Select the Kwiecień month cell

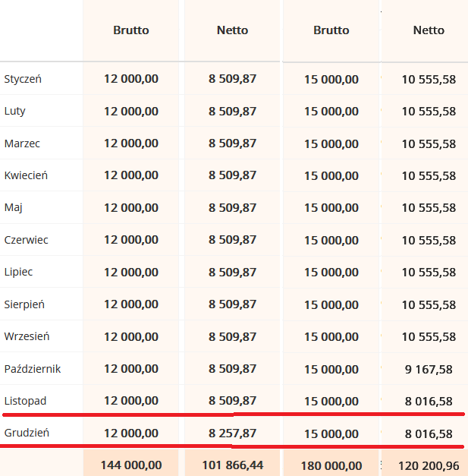click(x=26, y=175)
